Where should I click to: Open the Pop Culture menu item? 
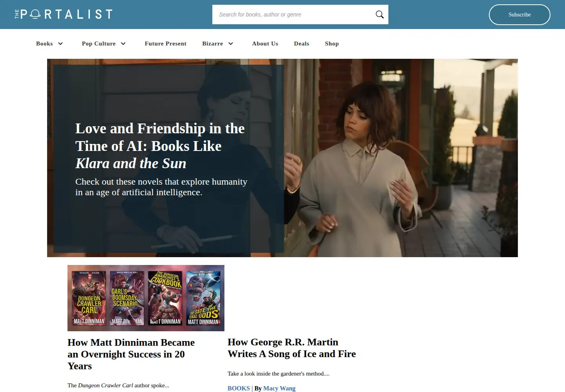[x=98, y=44]
